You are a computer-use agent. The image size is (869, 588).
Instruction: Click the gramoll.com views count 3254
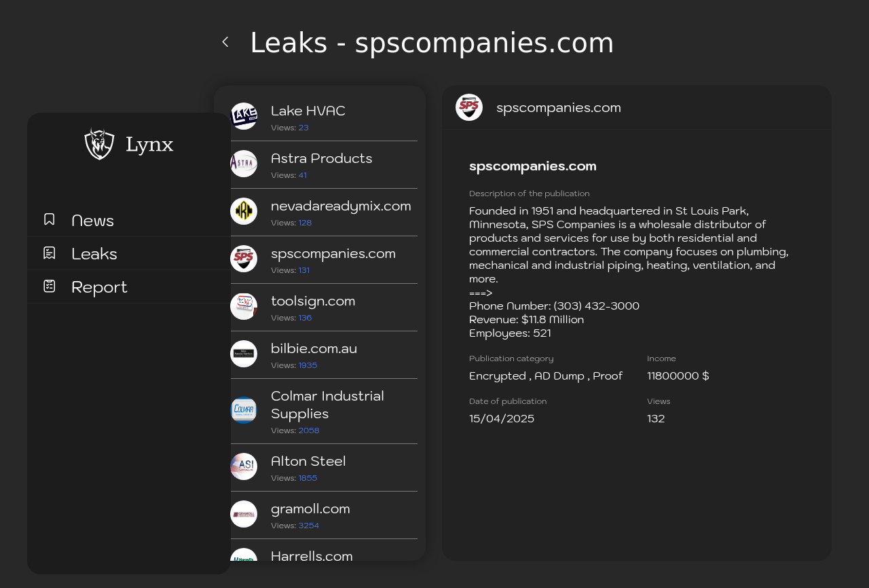pyautogui.click(x=309, y=526)
